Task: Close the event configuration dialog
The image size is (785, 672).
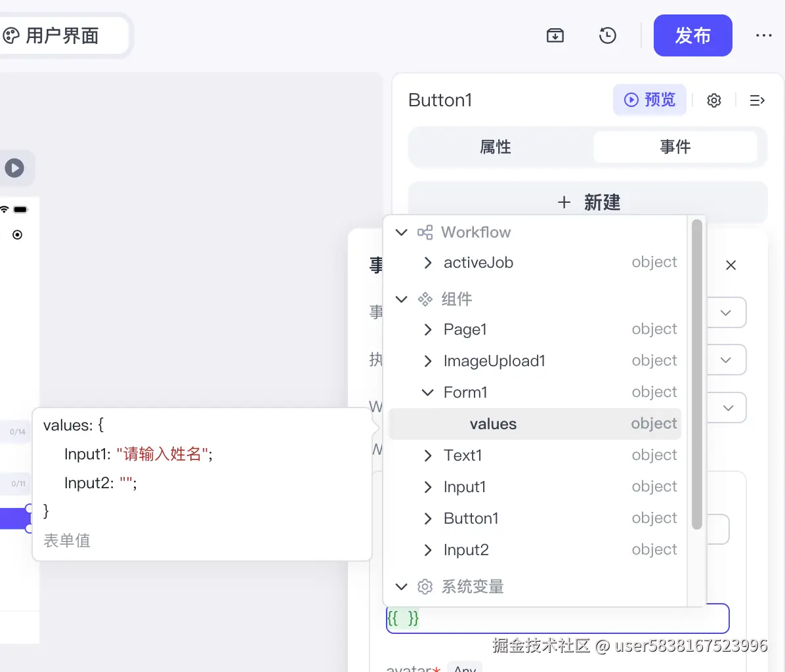Action: (x=731, y=265)
